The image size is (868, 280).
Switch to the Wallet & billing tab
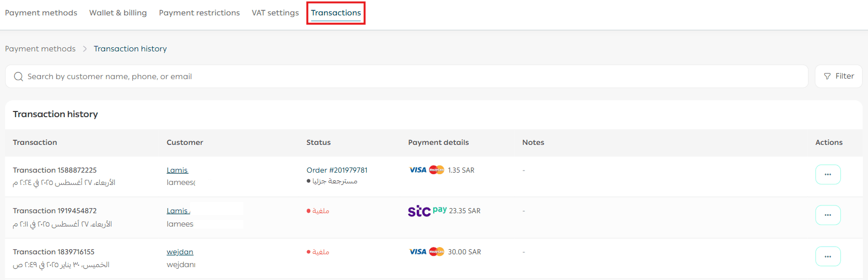click(x=118, y=13)
